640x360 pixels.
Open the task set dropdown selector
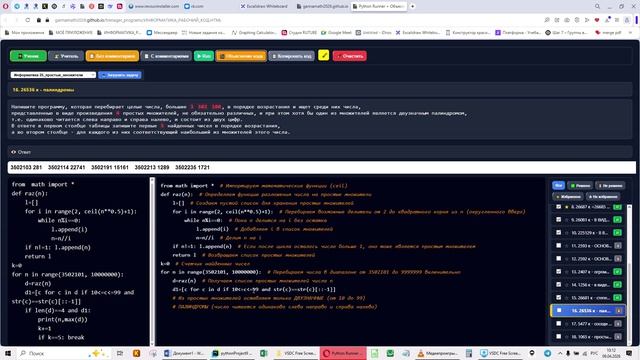(x=53, y=75)
